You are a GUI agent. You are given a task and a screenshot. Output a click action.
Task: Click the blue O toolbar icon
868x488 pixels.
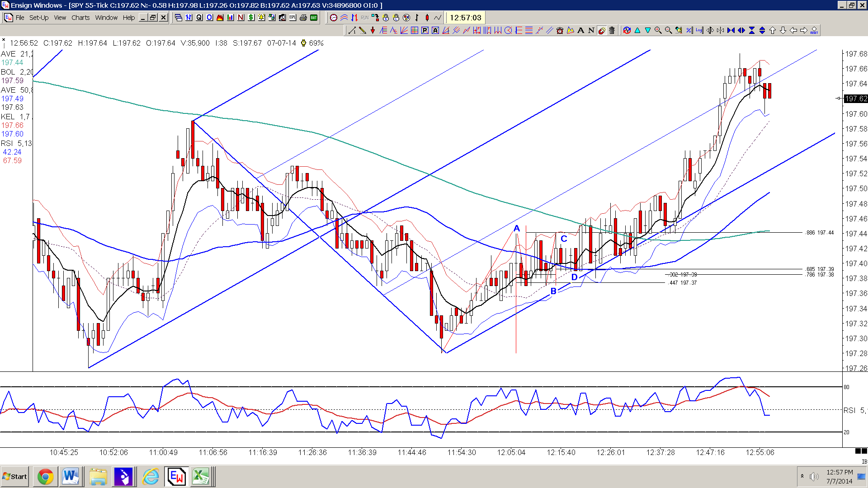tap(209, 18)
